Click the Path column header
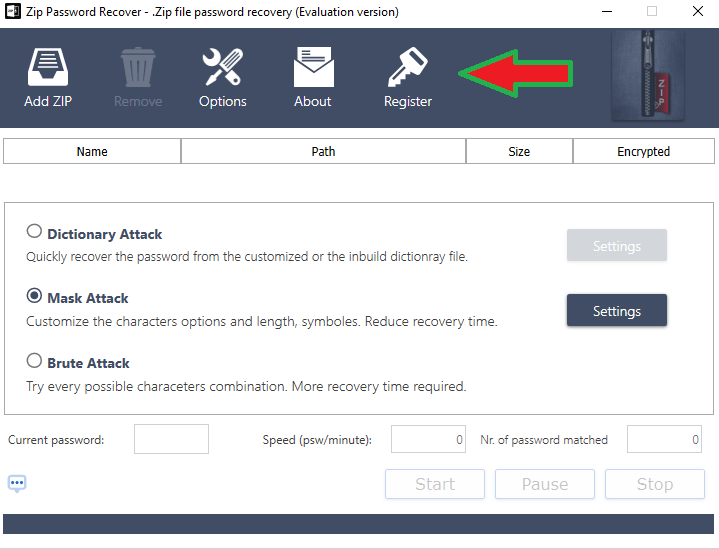The width and height of the screenshot is (719, 549). (x=323, y=151)
